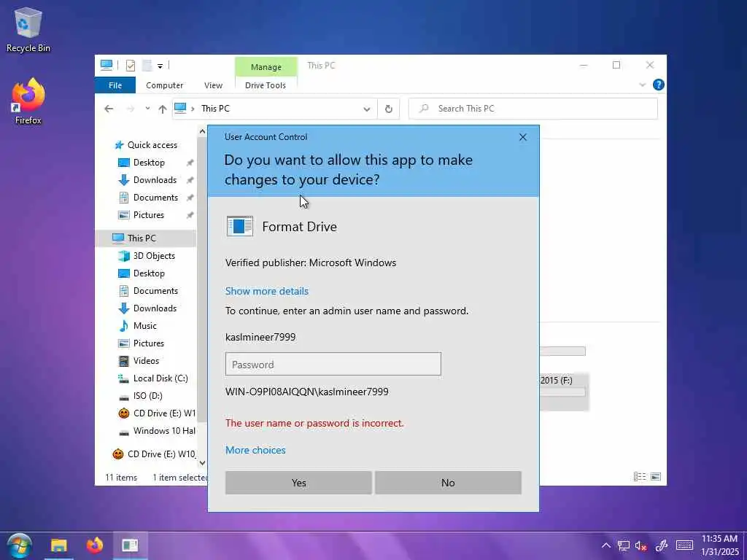747x560 pixels.
Task: Open pinned Downloads under Quick access
Action: coord(155,180)
